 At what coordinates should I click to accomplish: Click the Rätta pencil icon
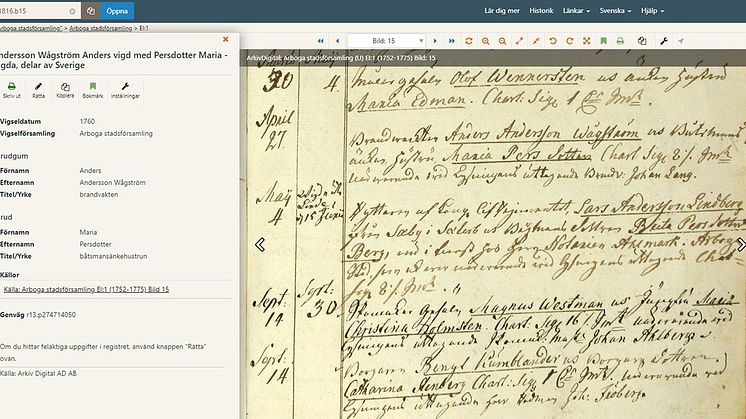39,87
